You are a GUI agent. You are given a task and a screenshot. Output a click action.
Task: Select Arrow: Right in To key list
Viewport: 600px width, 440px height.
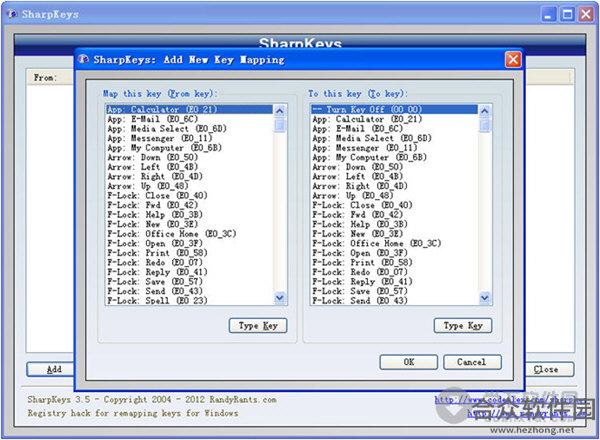click(x=395, y=186)
